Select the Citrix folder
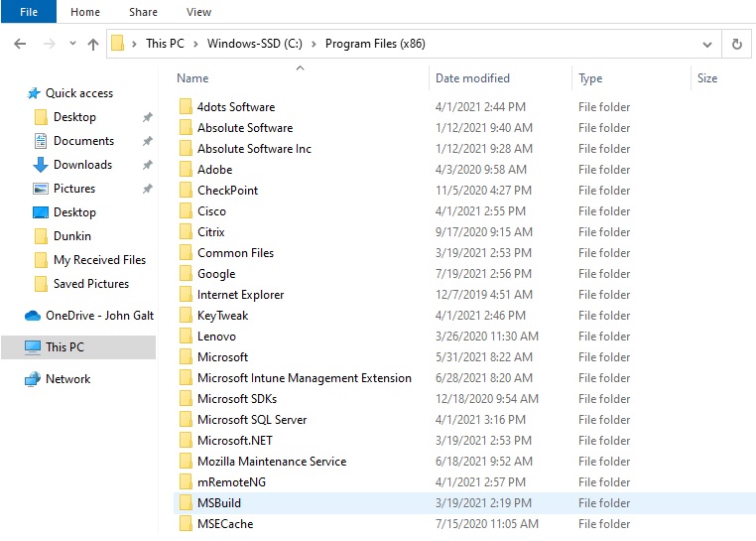Screen dimensions: 756x541 click(210, 231)
